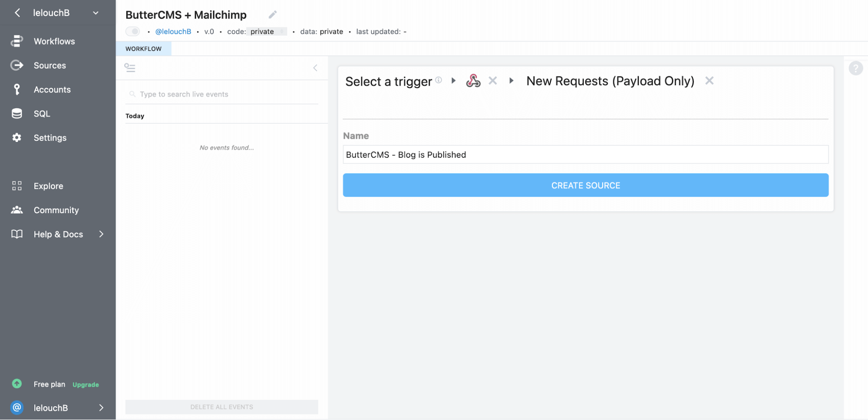Click the info icon beside Select a trigger
This screenshot has width=868, height=420.
pos(439,80)
